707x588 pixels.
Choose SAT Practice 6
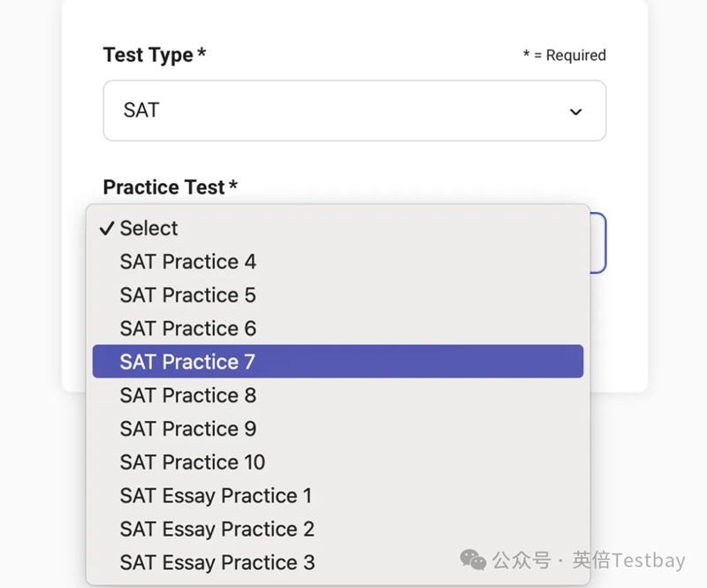188,328
